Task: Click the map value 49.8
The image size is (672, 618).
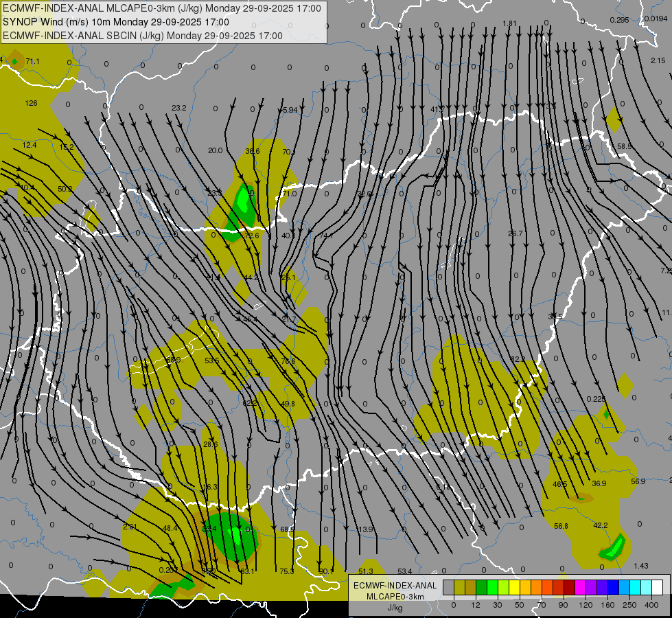Action: pos(288,404)
